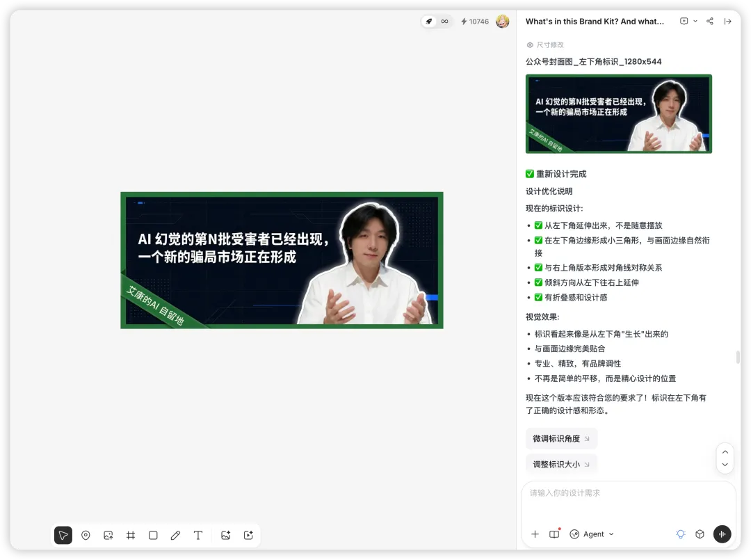Image resolution: width=751 pixels, height=560 pixels.
Task: Click the design request input field
Action: click(628, 502)
